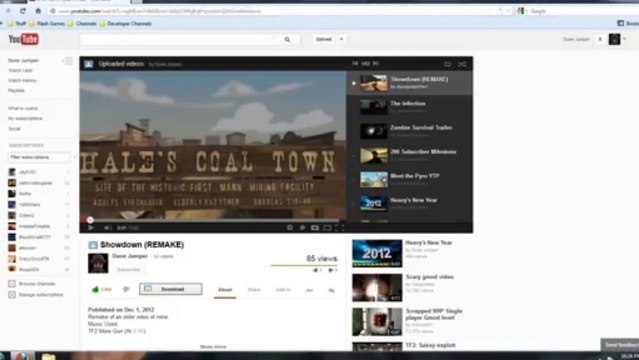Open My subscriptions in the sidebar
This screenshot has height=360, width=639.
coord(25,118)
